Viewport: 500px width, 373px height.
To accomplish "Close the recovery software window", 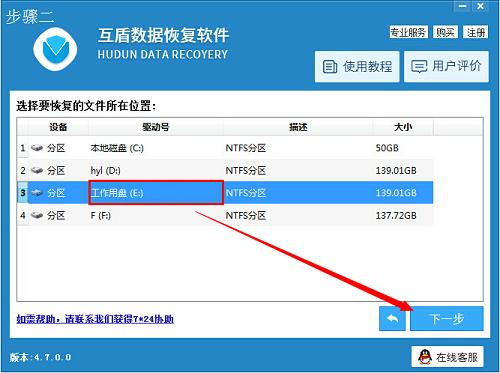I will pyautogui.click(x=480, y=6).
